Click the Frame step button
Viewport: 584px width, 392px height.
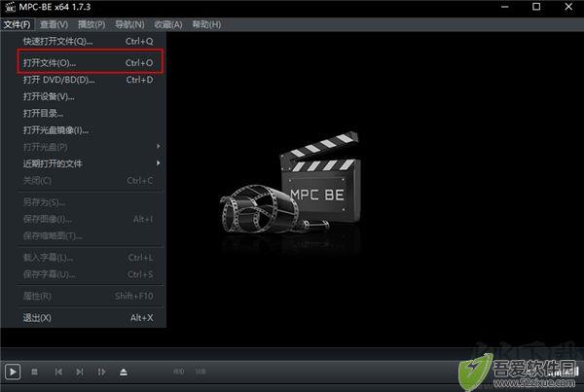101,372
